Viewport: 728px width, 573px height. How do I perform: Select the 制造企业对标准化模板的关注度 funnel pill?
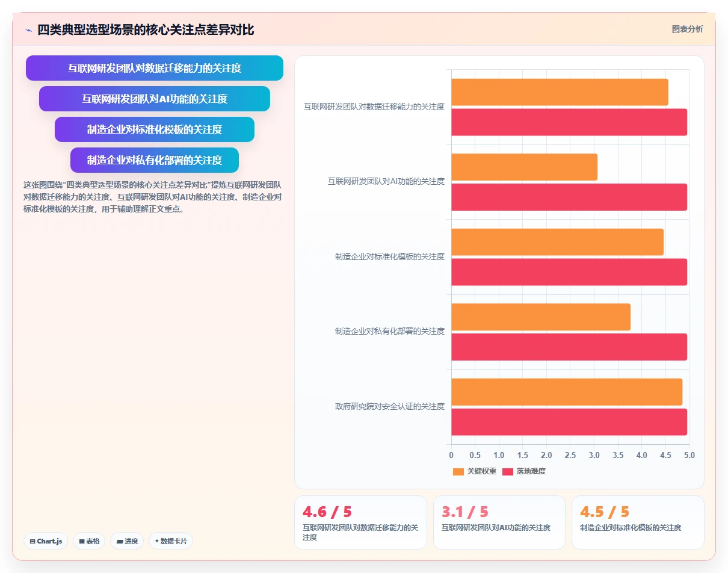tap(155, 129)
